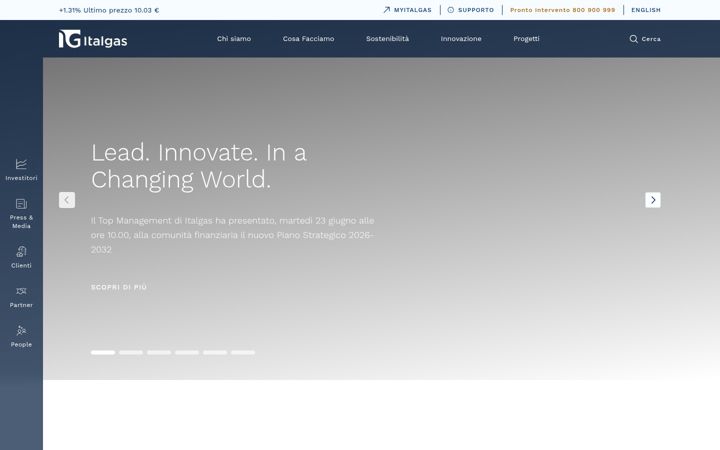Switch language to ENGLISH

(646, 10)
